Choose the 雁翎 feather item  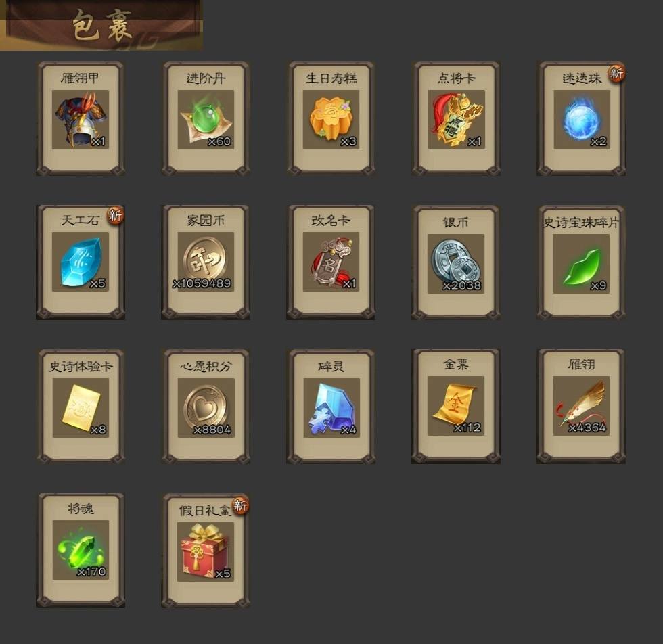(582, 407)
